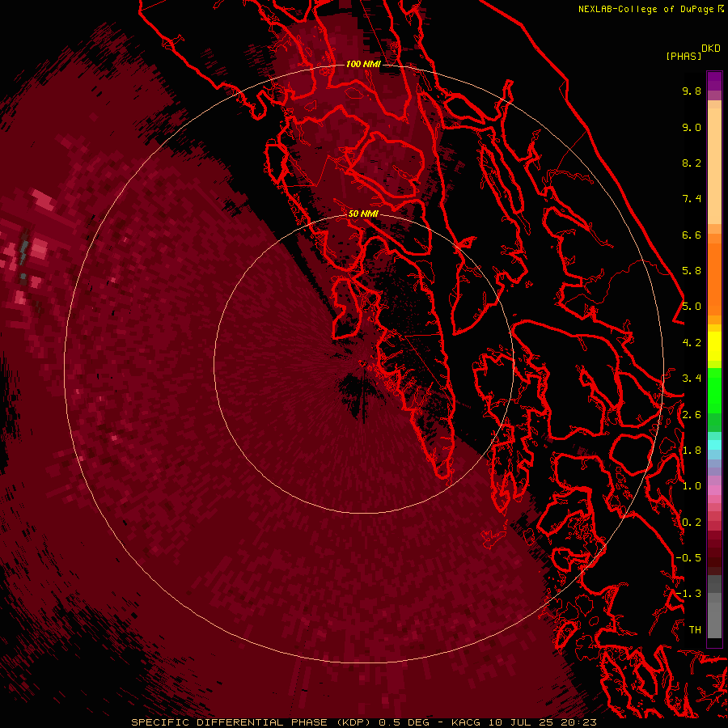The height and width of the screenshot is (728, 728).
Task: Click the DKD unit label above the scale
Action: [711, 49]
